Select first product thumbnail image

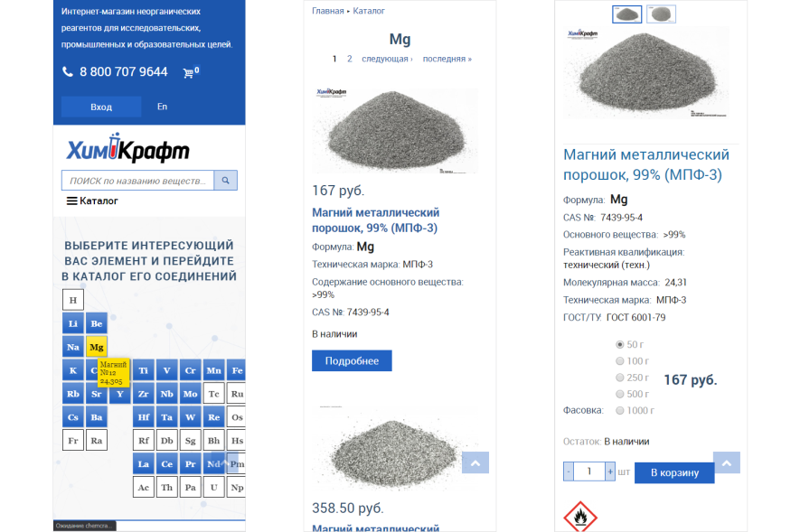click(626, 14)
